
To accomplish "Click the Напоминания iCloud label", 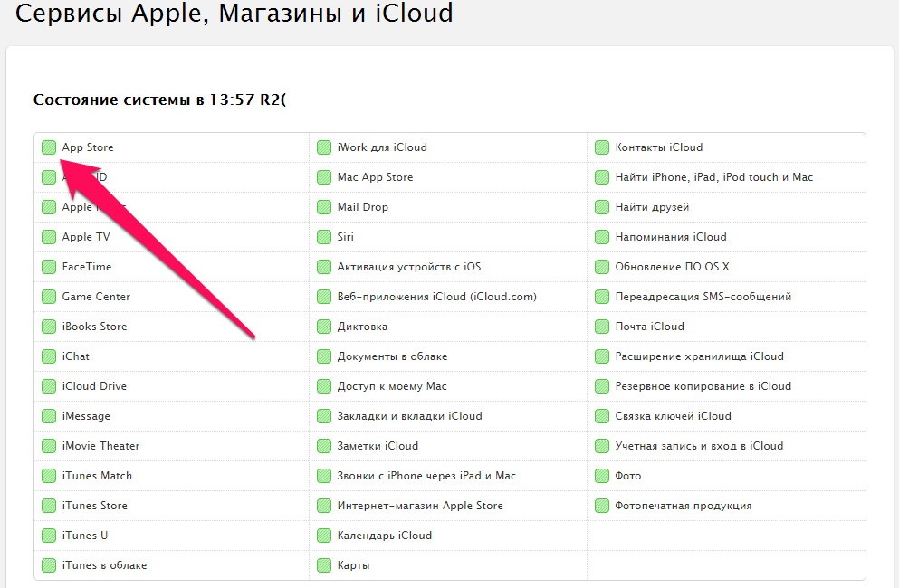I will click(671, 237).
